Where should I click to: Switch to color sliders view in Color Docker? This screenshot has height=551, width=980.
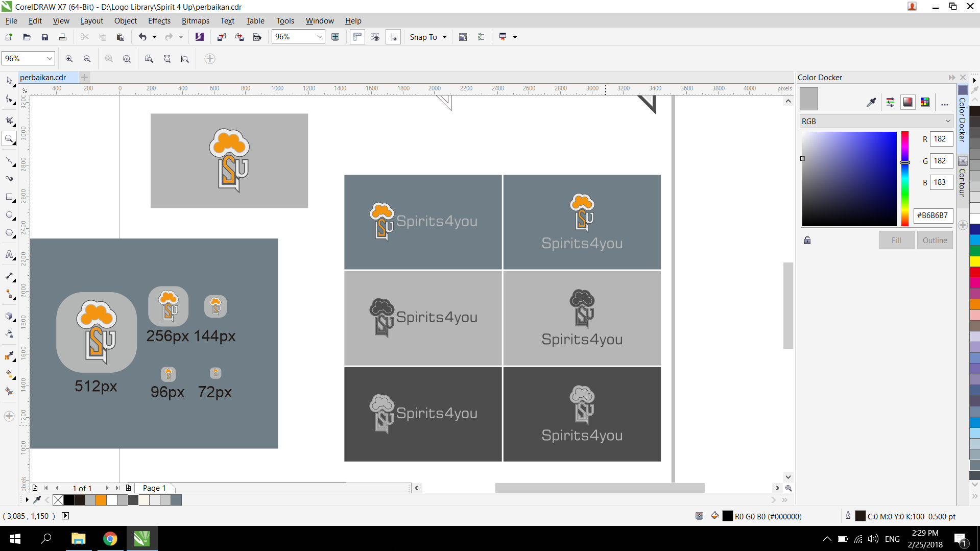890,102
